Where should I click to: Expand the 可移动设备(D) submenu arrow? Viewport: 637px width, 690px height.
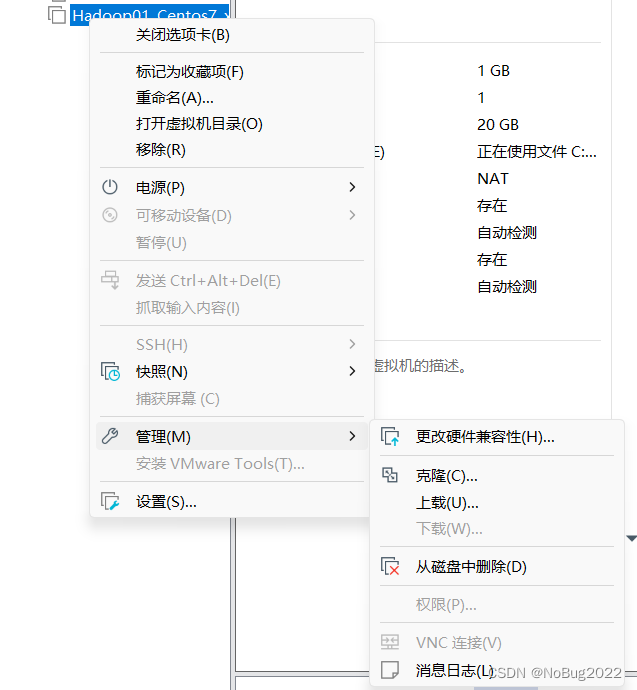(352, 215)
